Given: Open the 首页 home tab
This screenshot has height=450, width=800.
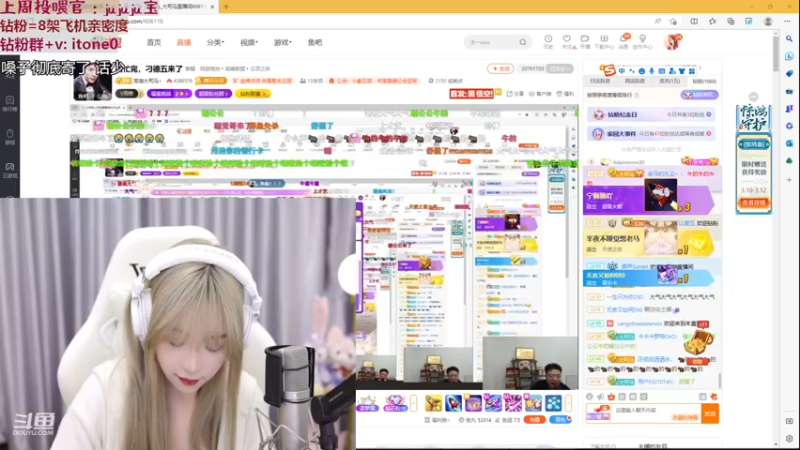Looking at the screenshot, I should [154, 42].
